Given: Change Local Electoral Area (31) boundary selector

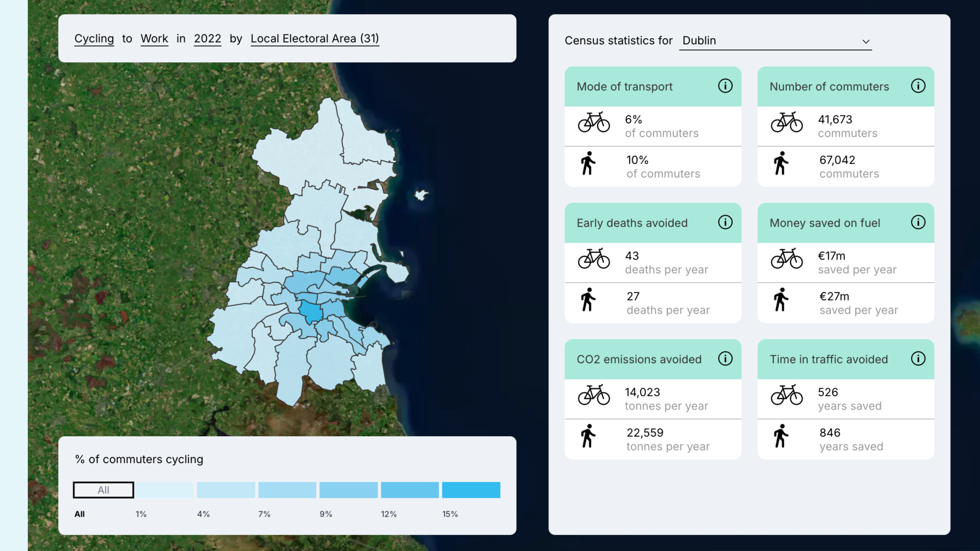Looking at the screenshot, I should click(x=315, y=39).
